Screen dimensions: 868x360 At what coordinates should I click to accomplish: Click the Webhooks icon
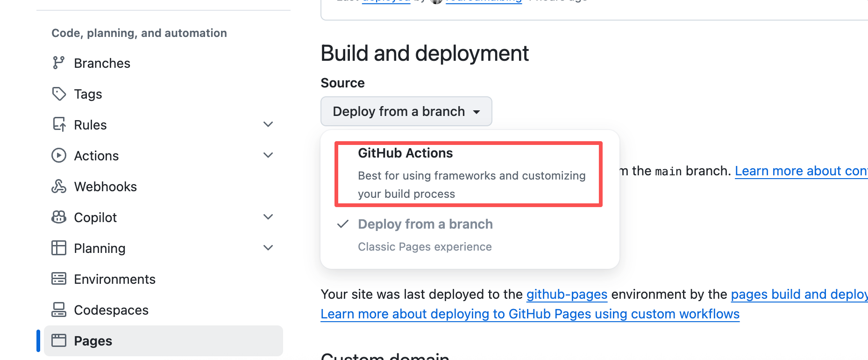[x=59, y=186]
